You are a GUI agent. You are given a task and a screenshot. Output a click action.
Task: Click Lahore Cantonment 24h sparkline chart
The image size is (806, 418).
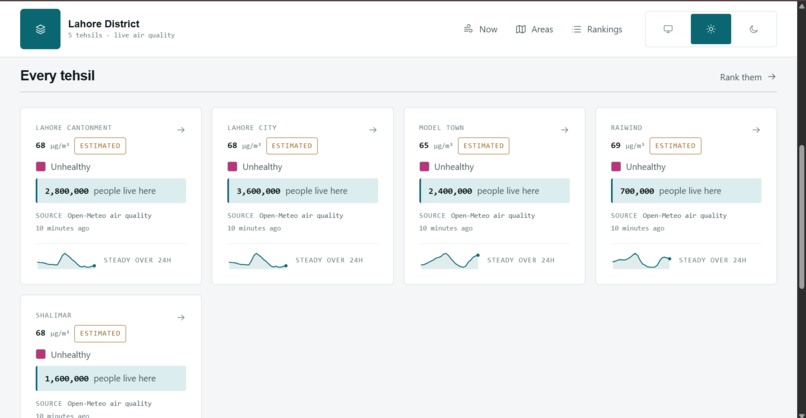(66, 261)
